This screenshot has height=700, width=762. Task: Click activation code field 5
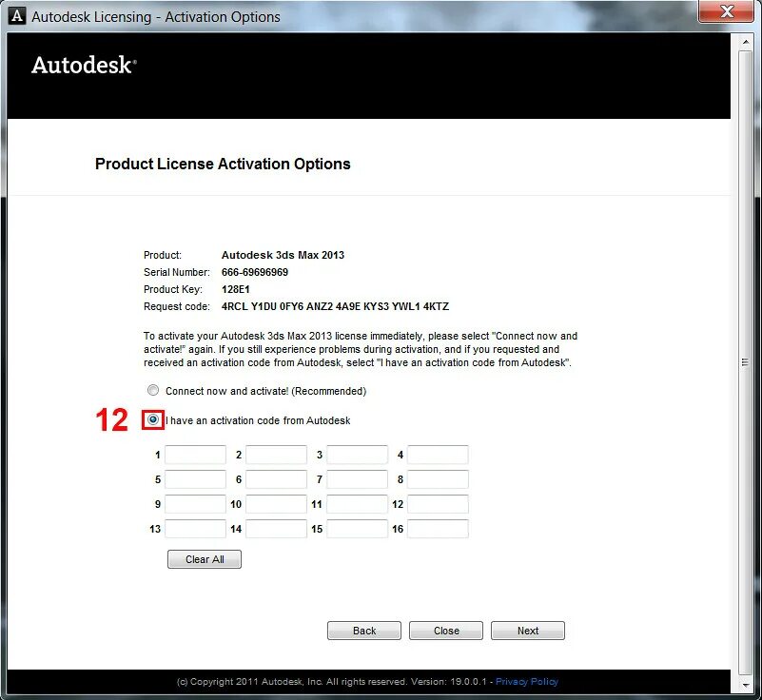195,479
